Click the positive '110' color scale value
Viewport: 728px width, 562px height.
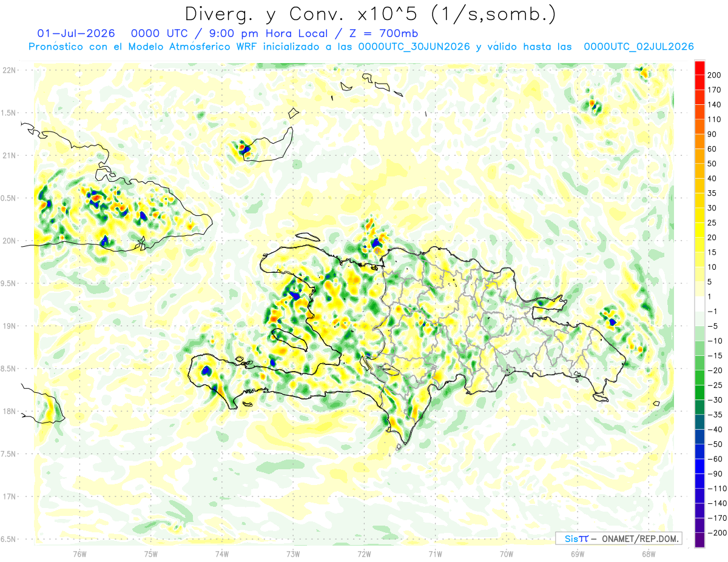[x=715, y=119]
